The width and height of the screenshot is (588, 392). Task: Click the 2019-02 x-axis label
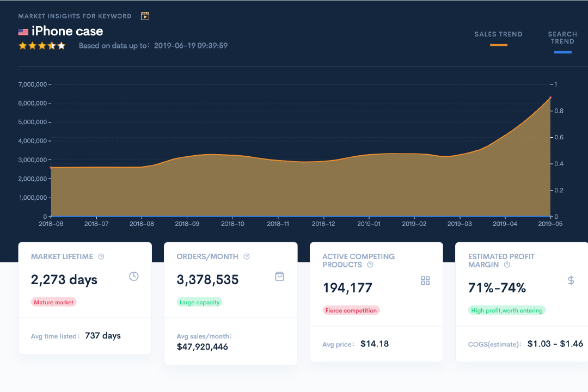click(x=414, y=224)
